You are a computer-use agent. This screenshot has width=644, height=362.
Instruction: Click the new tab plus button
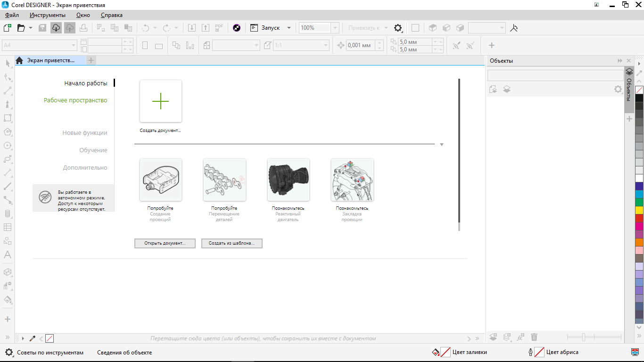click(91, 60)
